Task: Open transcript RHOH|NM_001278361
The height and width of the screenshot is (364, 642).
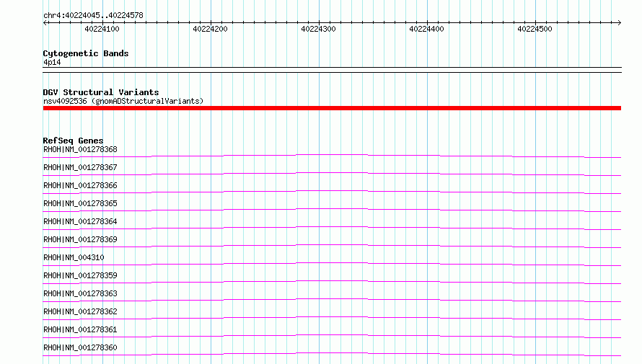Action: (80, 329)
